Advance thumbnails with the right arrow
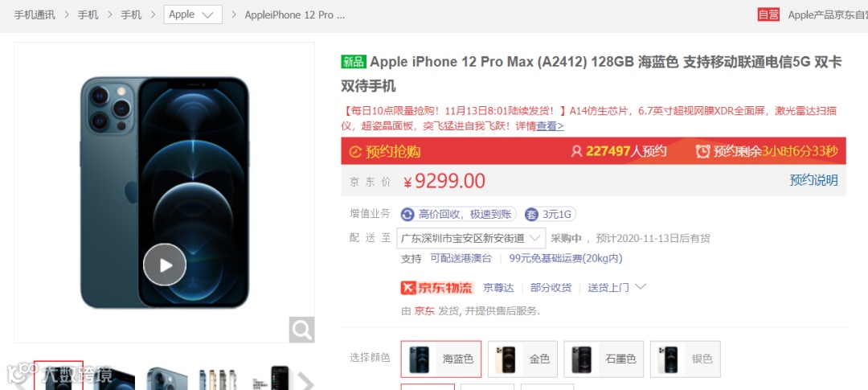 coord(305,381)
